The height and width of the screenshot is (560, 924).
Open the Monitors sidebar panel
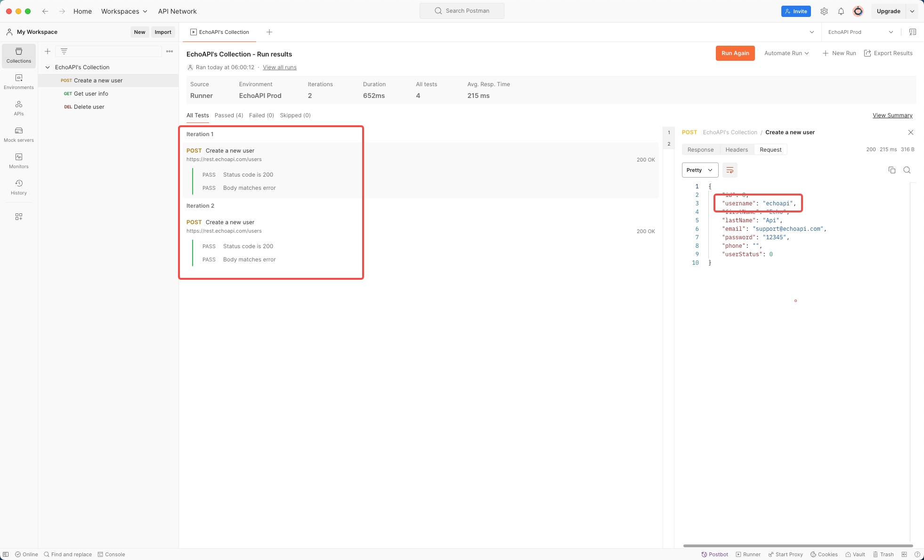19,161
